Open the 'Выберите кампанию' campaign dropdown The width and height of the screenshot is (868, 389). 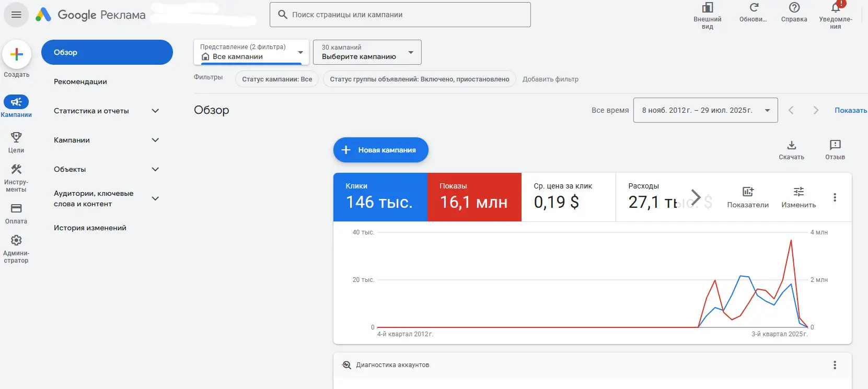click(x=367, y=52)
